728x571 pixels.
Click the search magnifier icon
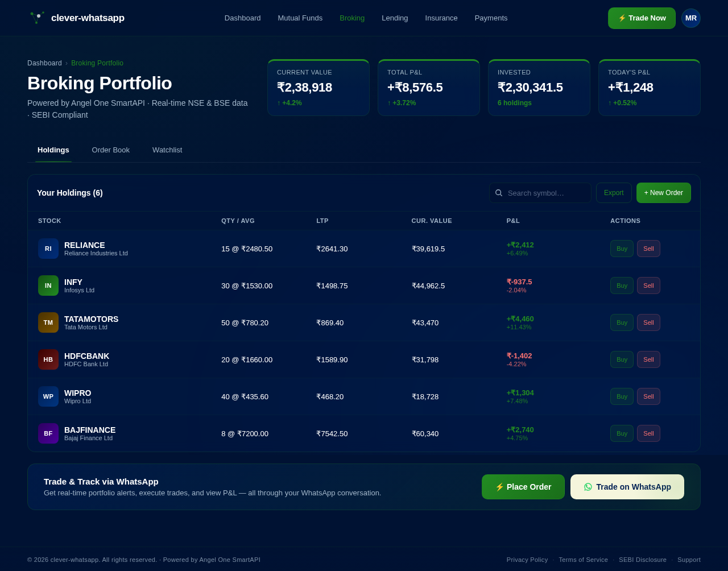(499, 192)
